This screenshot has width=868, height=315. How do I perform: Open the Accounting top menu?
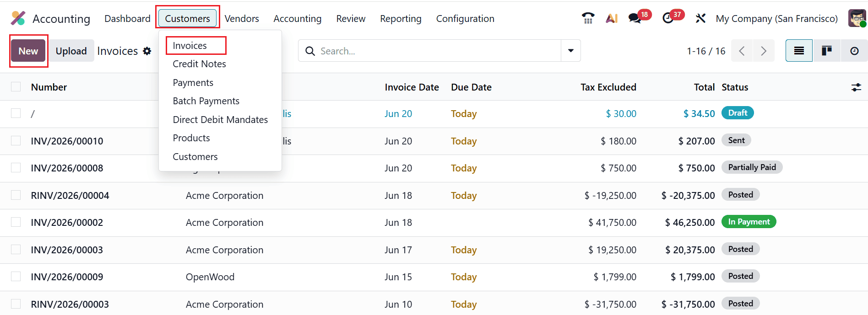click(298, 18)
